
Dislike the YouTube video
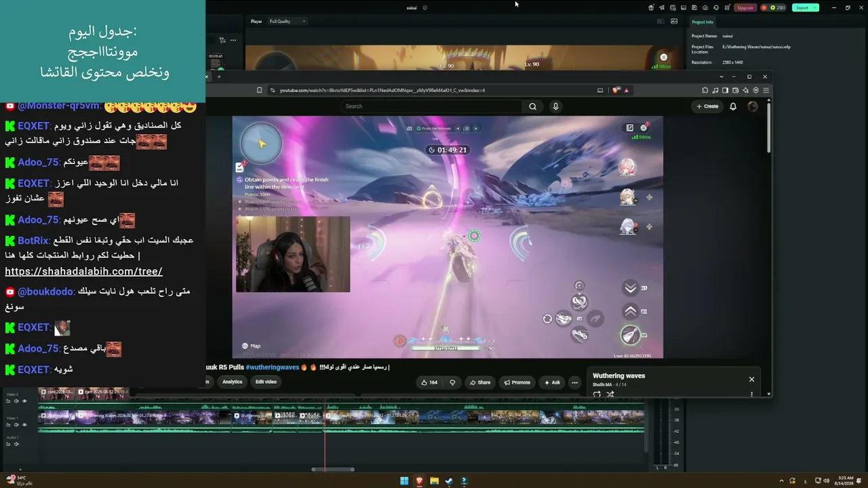(x=452, y=382)
